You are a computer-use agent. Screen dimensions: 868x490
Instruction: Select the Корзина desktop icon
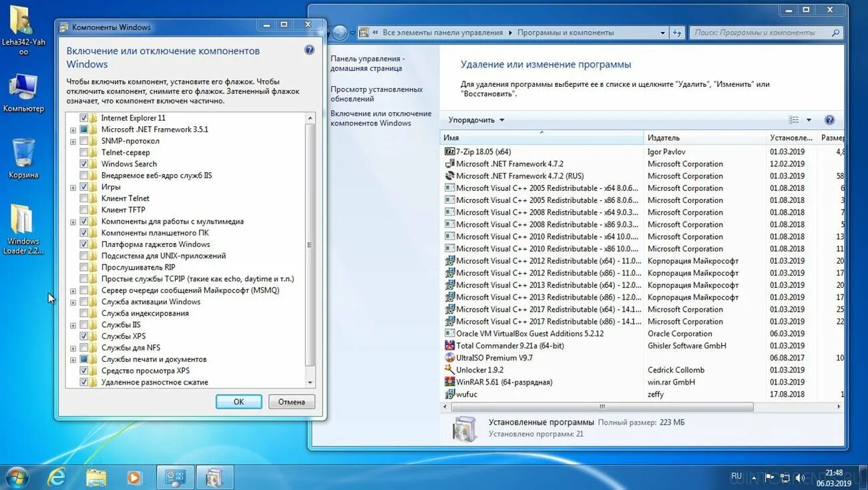point(23,159)
